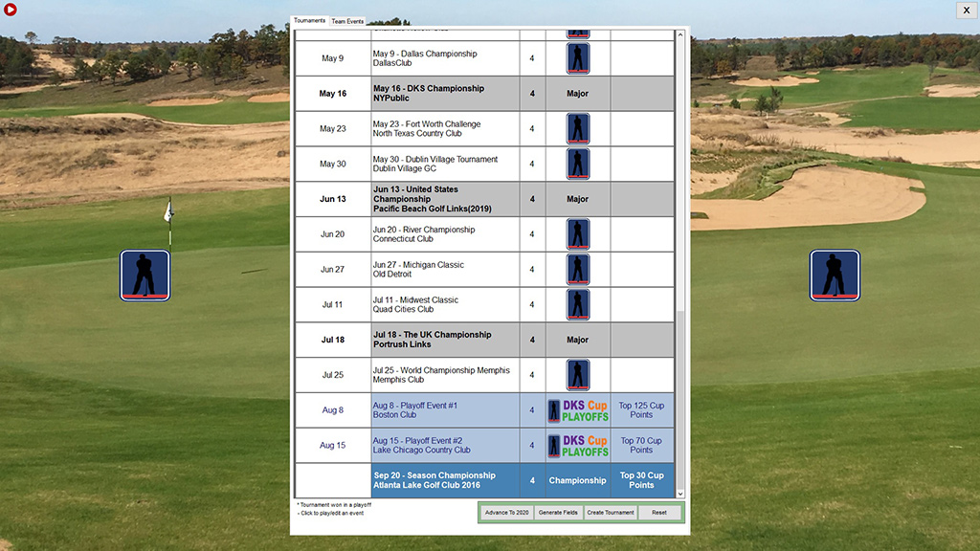Click the Aug 8 date cell
Screen dimensions: 980x551
[x=332, y=410]
